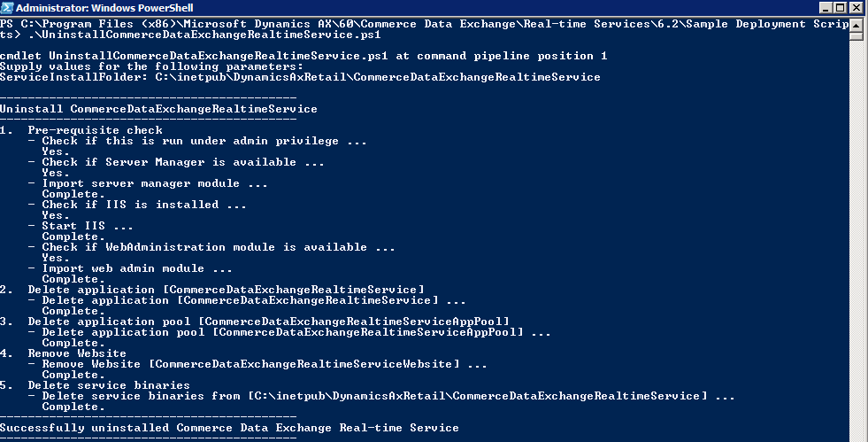Open the PowerShell window system menu icon
Screen dimensions: 868x442
8,7
